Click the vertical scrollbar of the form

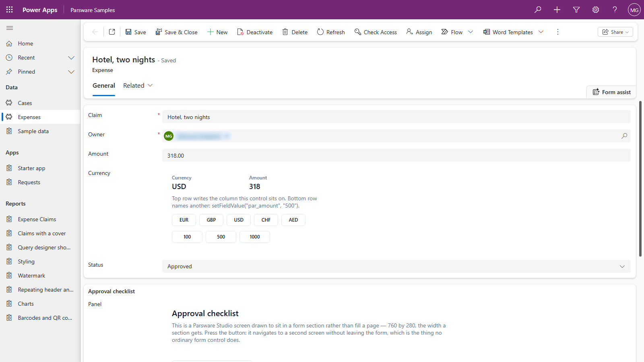(x=640, y=179)
